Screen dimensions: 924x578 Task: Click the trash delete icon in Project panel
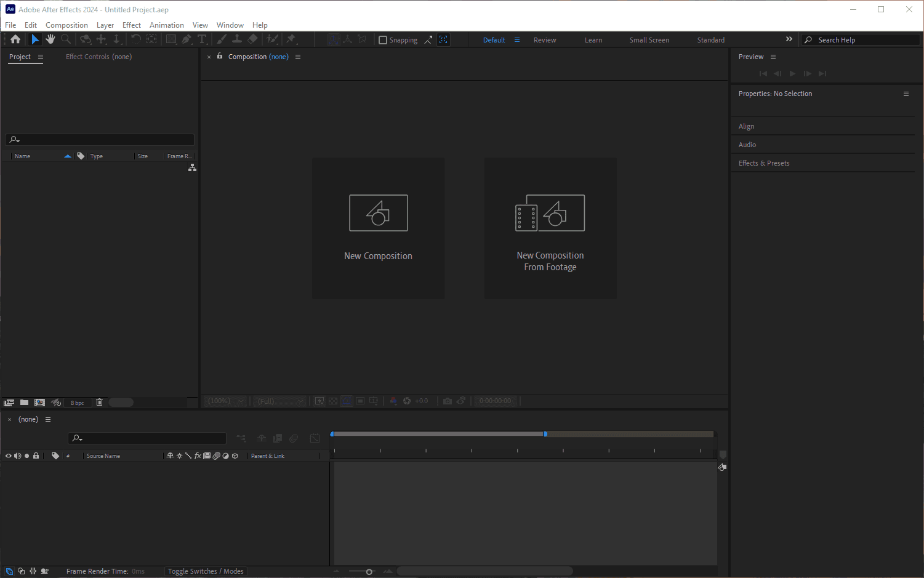(99, 403)
